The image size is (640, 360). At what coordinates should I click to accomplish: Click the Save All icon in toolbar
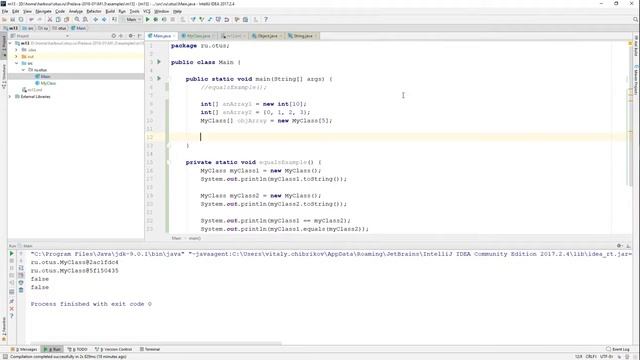(x=13, y=19)
